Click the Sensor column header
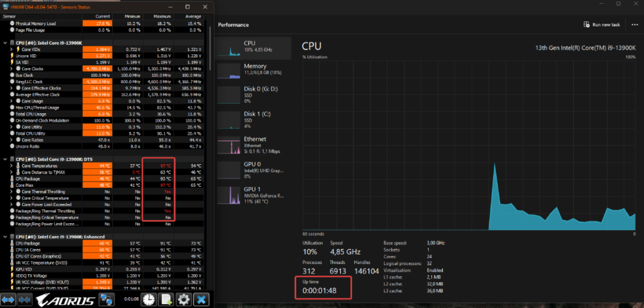Screen dimensions: 644x308 tap(41, 16)
